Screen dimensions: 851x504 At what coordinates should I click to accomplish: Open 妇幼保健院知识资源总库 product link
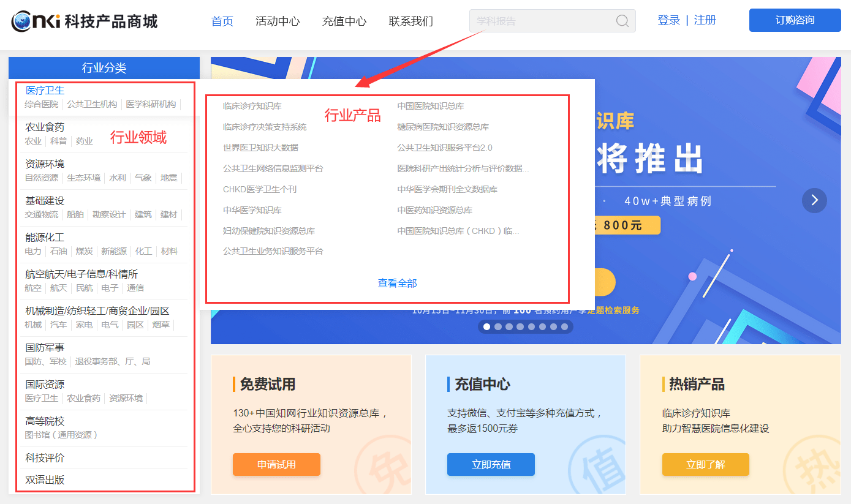(x=269, y=231)
